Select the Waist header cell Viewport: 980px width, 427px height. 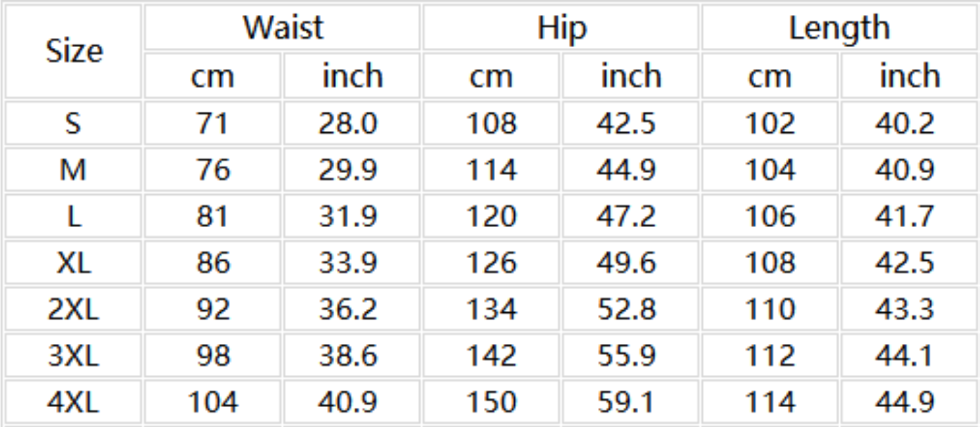(x=283, y=28)
